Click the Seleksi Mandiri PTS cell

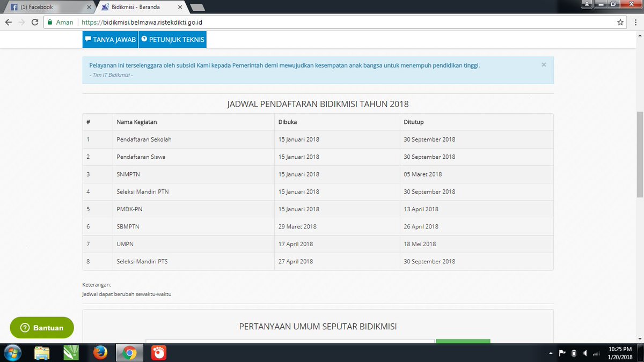coord(142,261)
